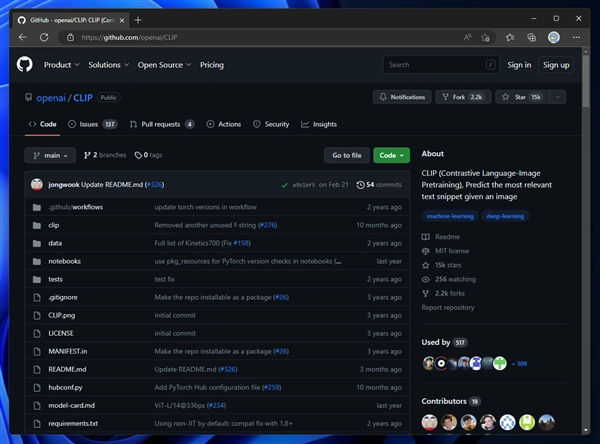Add page to favorites star-plus icon

point(486,37)
